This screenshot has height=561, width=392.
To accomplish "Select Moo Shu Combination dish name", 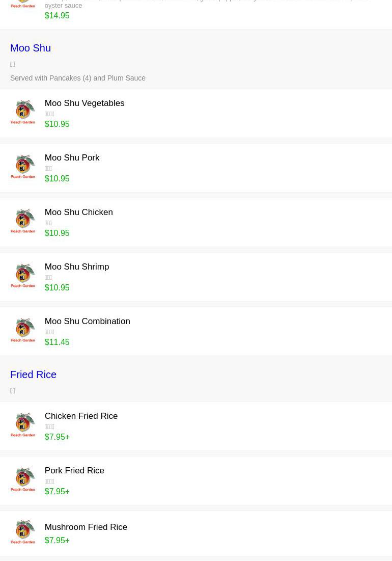I will [87, 321].
